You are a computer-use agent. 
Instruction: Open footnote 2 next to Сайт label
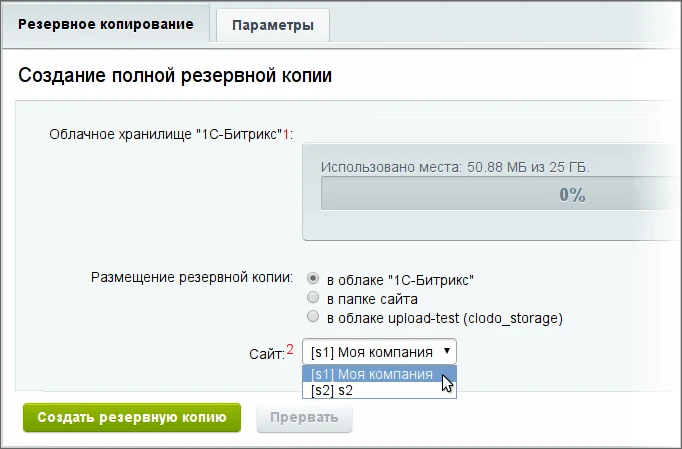coord(290,349)
